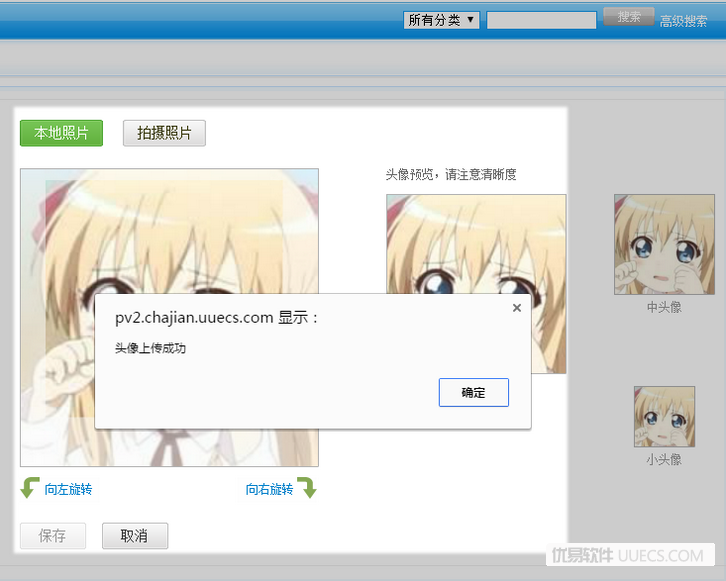Click the green rotate-left arrow icon
This screenshot has height=581, width=726.
pyautogui.click(x=30, y=488)
